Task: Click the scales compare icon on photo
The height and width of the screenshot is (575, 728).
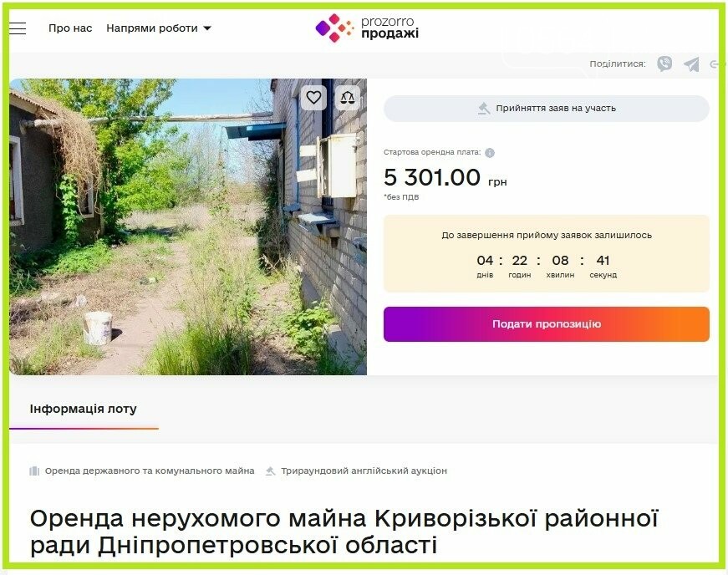Action: pos(348,98)
